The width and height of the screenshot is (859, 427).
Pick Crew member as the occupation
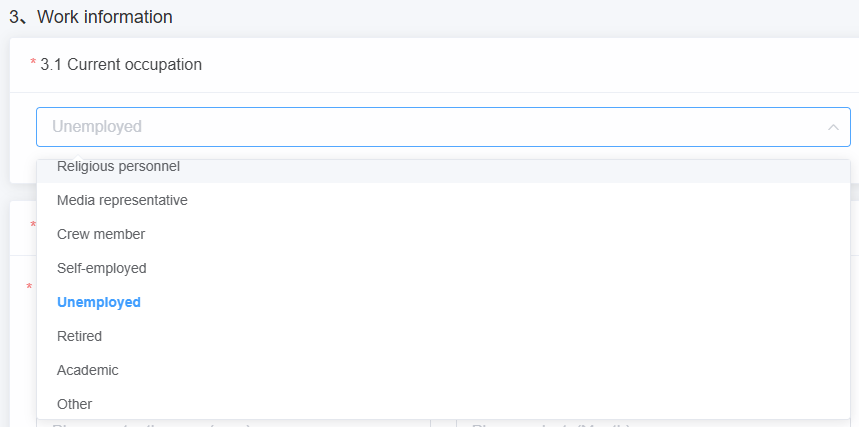[x=101, y=234]
